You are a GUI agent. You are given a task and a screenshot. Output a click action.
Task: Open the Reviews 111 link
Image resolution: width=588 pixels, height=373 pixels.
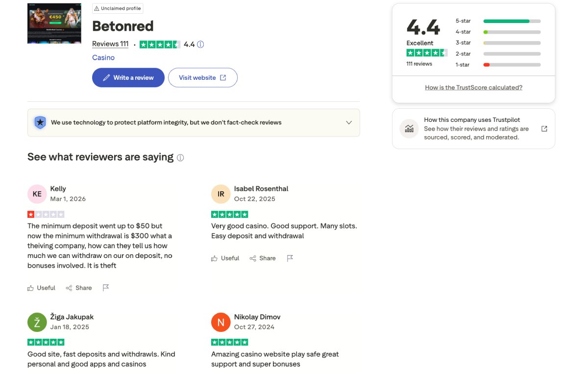tap(110, 44)
